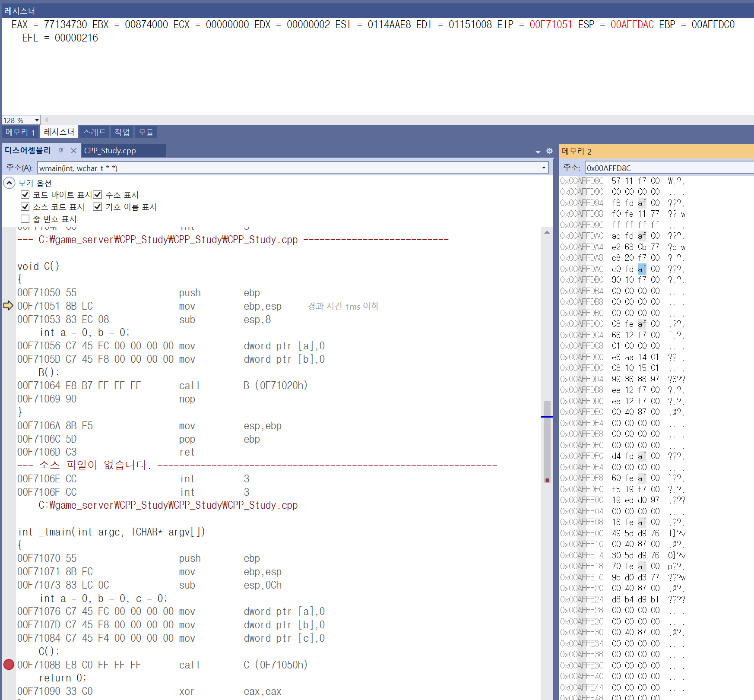The height and width of the screenshot is (700, 754).
Task: Click the scroll left arrow beside zoom box
Action: click(x=46, y=120)
